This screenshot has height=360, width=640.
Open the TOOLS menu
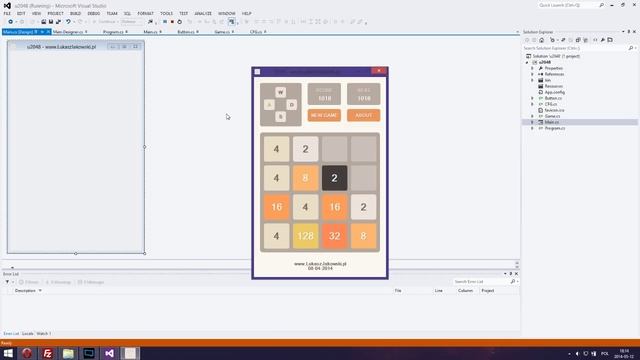pyautogui.click(x=166, y=13)
